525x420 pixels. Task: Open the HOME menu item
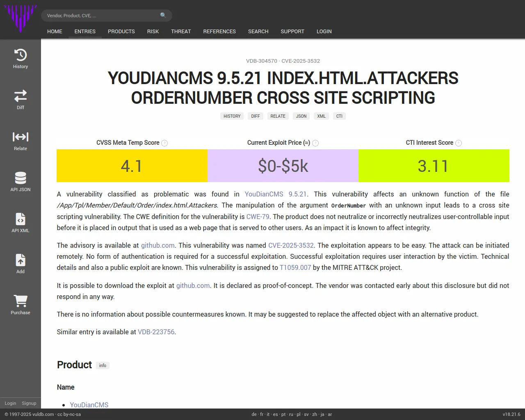click(x=55, y=32)
